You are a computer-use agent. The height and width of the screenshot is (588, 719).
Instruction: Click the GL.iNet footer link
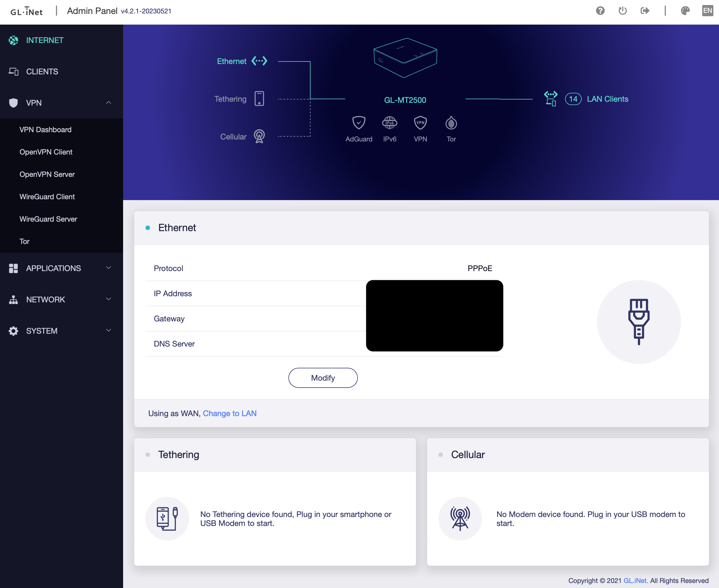(636, 580)
